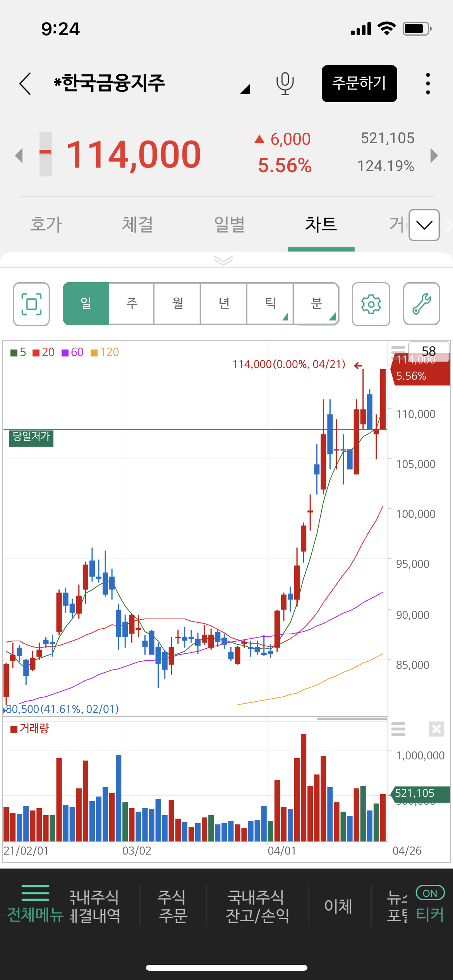Image resolution: width=453 pixels, height=980 pixels.
Task: Tap the 114,000 high marker annotation
Action: pos(289,365)
